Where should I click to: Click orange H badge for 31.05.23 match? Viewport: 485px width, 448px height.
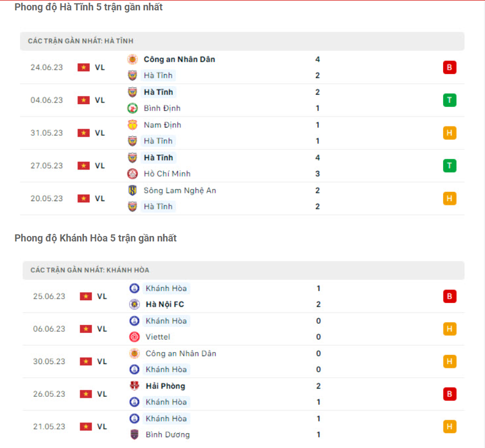click(x=450, y=133)
